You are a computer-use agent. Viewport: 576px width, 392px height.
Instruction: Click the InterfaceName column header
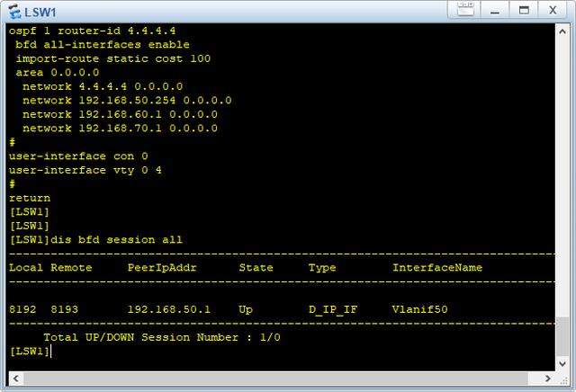pos(437,268)
